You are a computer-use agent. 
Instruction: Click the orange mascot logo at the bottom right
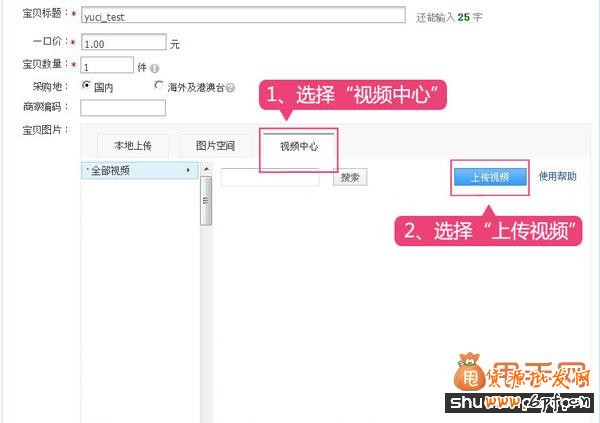(x=471, y=373)
